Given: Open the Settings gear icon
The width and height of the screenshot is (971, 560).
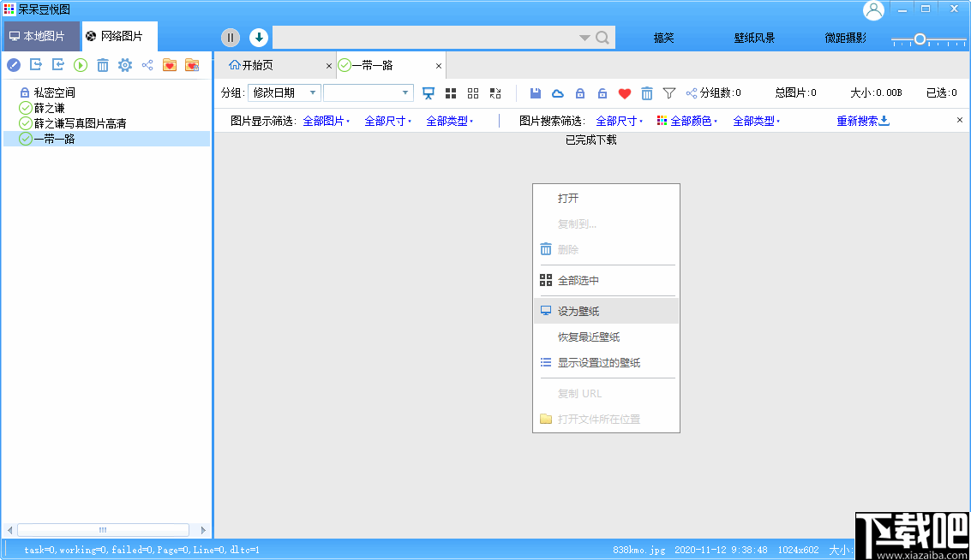Looking at the screenshot, I should 124,65.
